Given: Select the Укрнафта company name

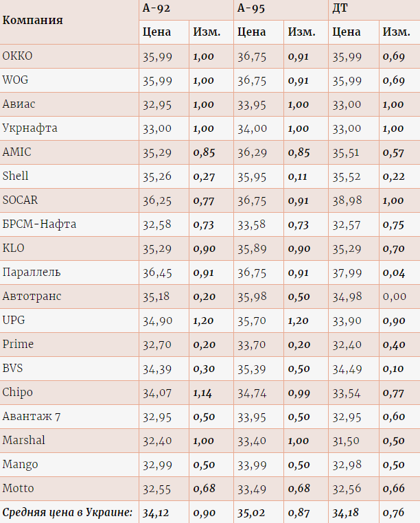Looking at the screenshot, I should coord(30,128).
